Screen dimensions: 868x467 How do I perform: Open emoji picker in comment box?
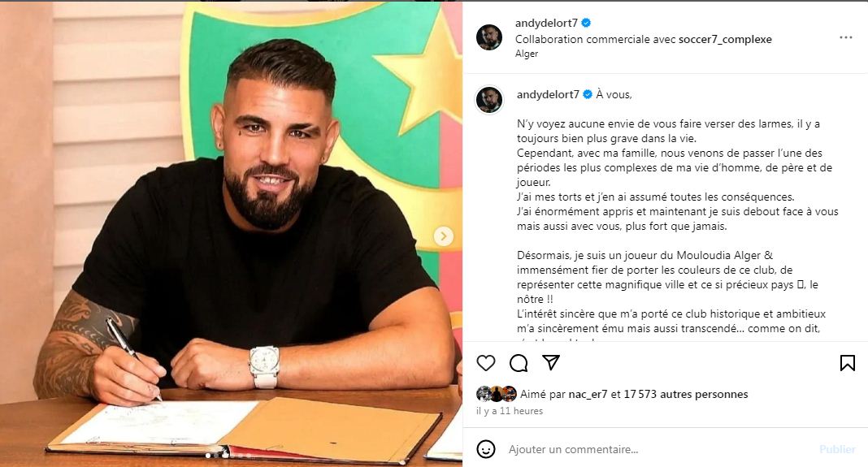click(485, 449)
